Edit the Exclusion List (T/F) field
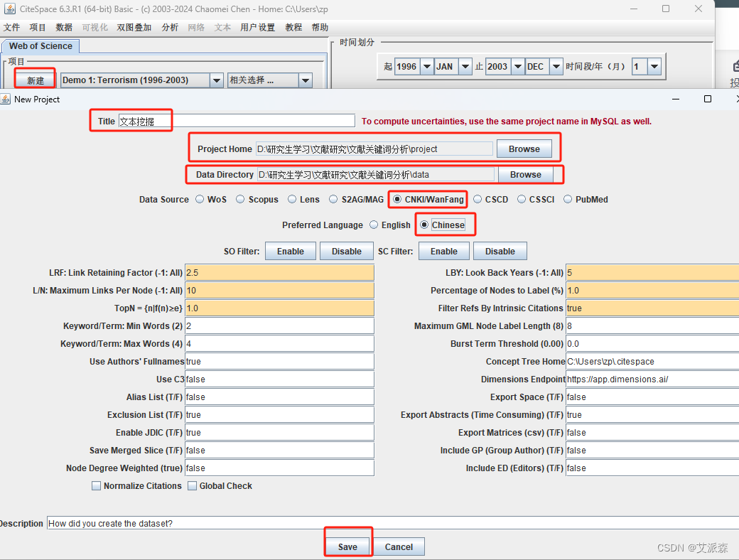 [279, 415]
